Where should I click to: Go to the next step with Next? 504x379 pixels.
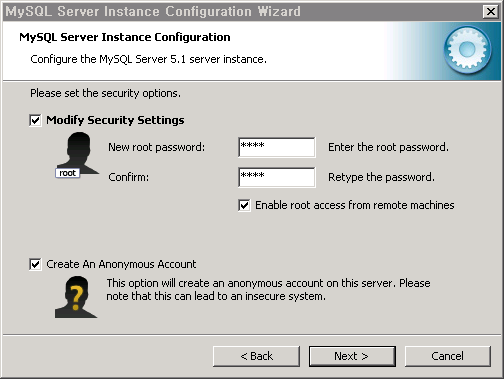[352, 356]
